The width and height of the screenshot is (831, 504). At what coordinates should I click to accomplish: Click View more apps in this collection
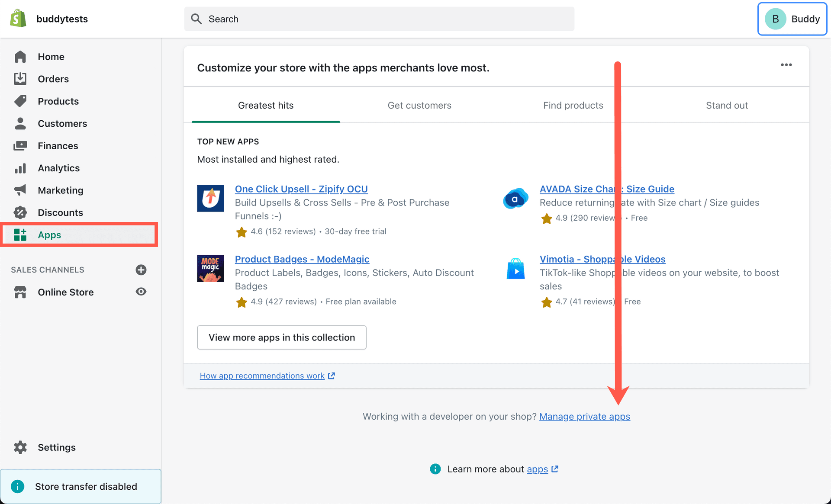(x=281, y=337)
